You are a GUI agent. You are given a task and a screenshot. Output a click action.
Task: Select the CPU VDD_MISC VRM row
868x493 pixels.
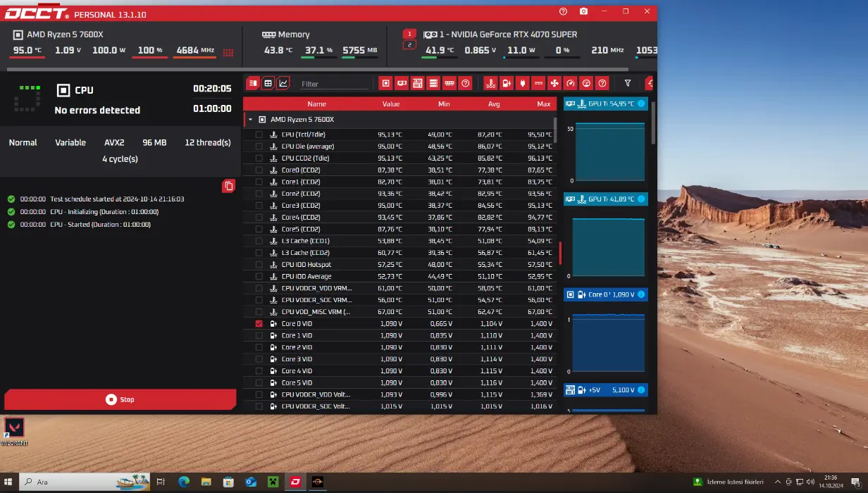[x=400, y=311]
